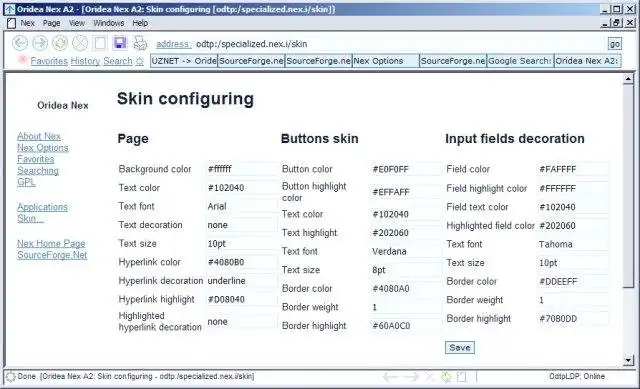Switch to the Google Search: tab
This screenshot has height=389, width=640.
(520, 61)
